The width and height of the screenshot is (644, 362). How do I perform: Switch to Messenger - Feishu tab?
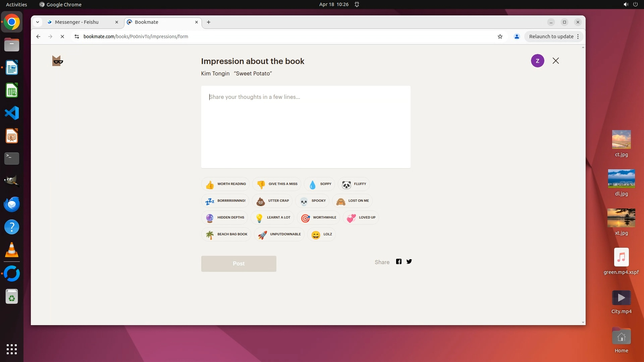[x=77, y=22]
